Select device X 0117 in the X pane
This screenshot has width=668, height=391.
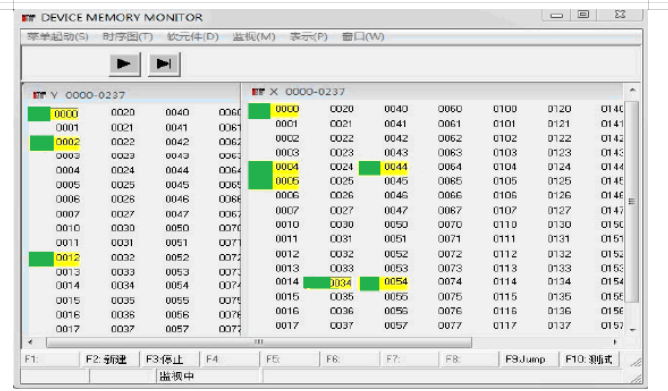[505, 325]
